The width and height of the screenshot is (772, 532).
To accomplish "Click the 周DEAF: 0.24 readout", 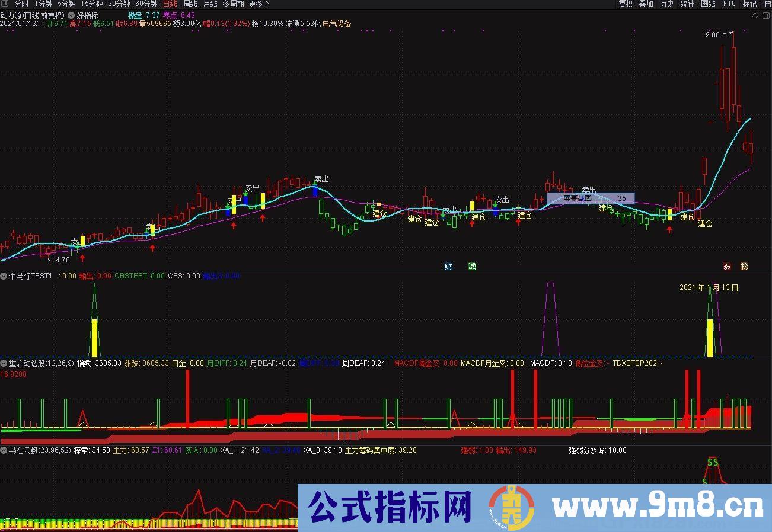I will click(364, 363).
